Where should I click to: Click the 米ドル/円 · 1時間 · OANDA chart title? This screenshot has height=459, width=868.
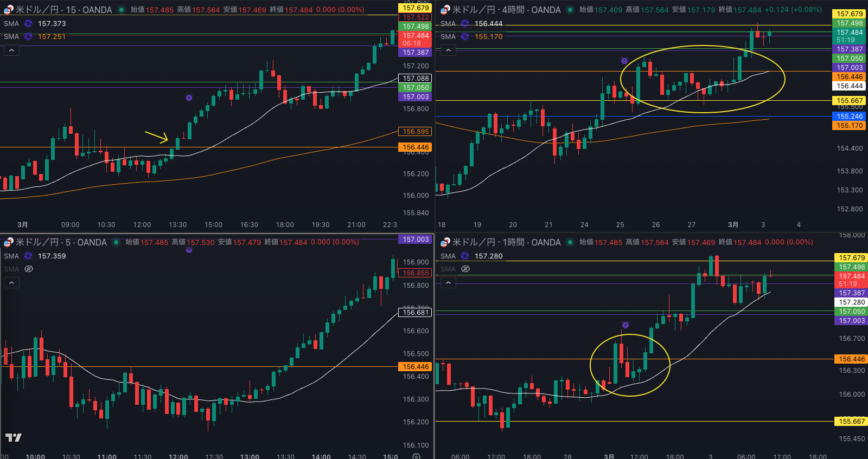click(x=506, y=242)
